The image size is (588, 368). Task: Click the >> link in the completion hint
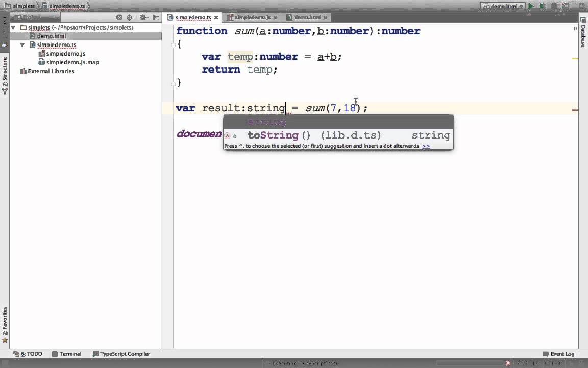pos(426,146)
